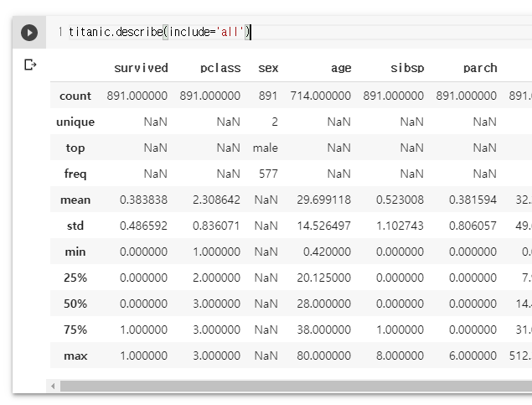Click the 'parch' column header
This screenshot has width=532, height=405.
[x=480, y=68]
